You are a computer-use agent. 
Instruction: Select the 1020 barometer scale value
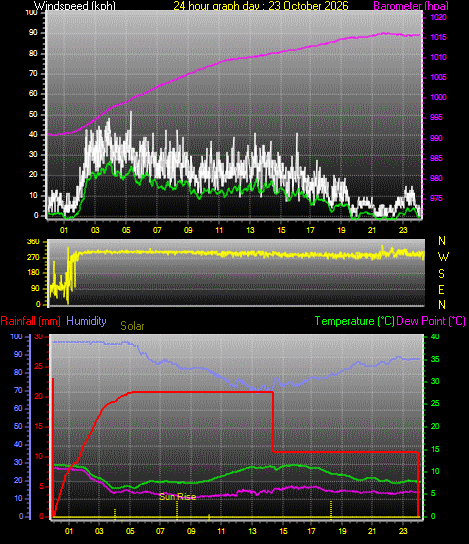coord(438,17)
